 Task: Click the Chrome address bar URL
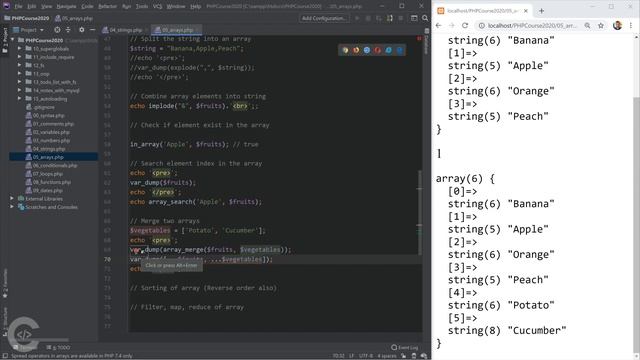click(532, 25)
